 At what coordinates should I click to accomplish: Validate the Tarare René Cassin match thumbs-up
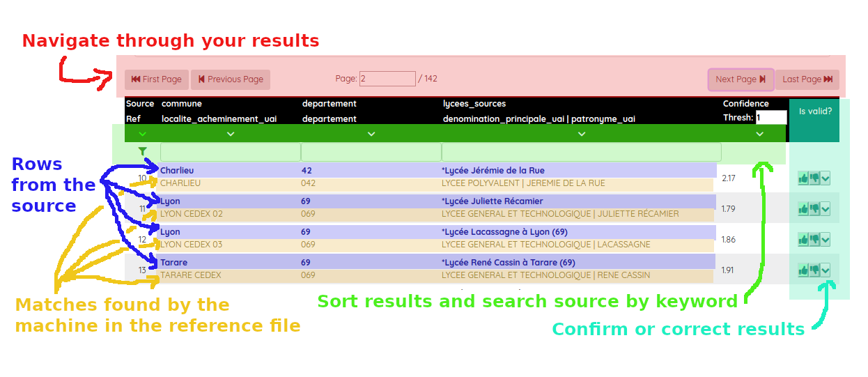point(803,270)
